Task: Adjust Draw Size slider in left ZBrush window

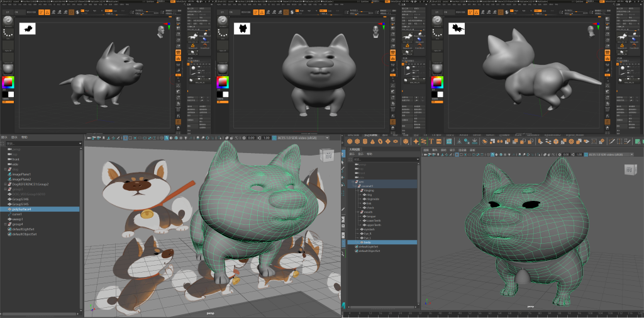Action: tap(147, 13)
